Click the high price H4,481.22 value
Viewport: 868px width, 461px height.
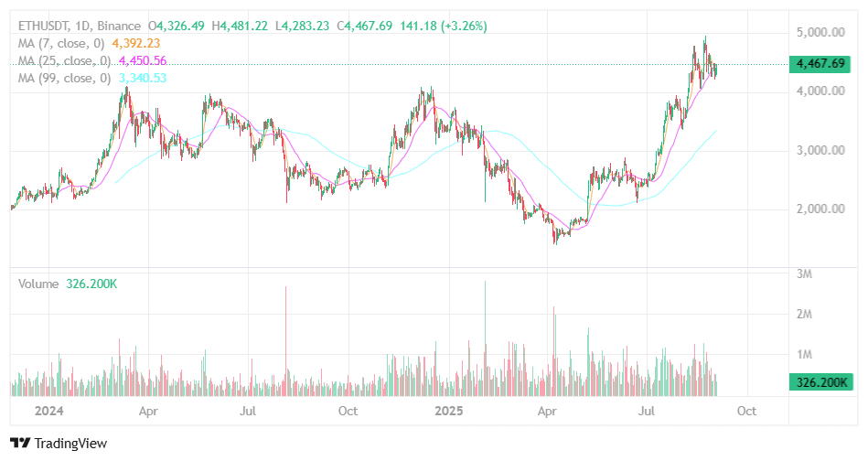click(240, 26)
